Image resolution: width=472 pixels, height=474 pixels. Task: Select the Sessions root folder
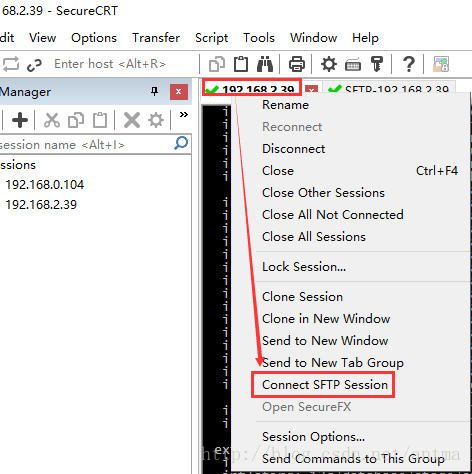click(17, 165)
